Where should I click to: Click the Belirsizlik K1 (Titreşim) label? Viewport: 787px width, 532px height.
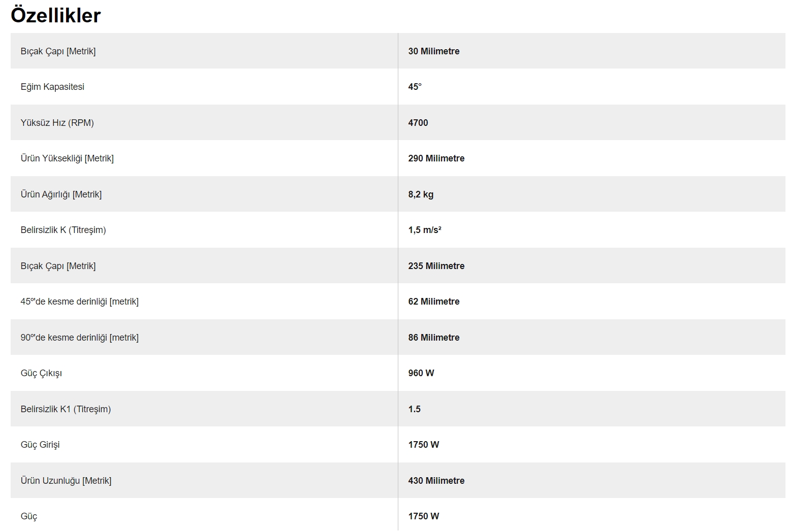pos(66,409)
